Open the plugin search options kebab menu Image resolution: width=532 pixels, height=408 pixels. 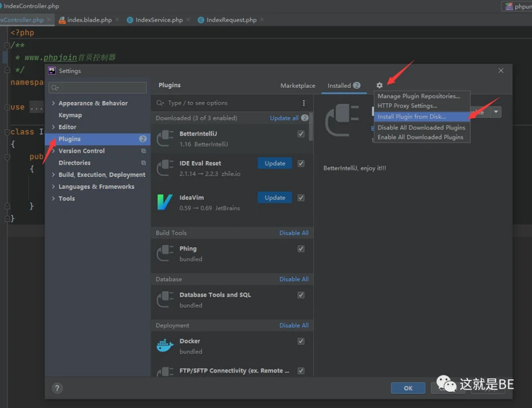point(304,103)
